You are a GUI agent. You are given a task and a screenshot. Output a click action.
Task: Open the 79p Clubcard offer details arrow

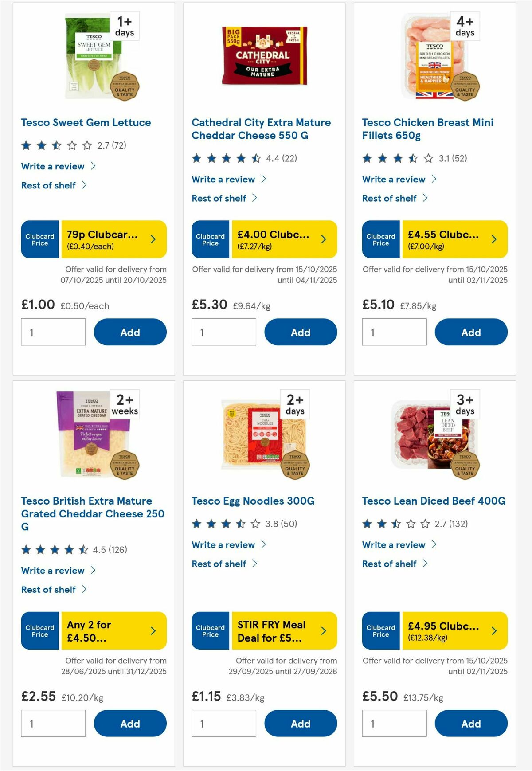pyautogui.click(x=153, y=239)
